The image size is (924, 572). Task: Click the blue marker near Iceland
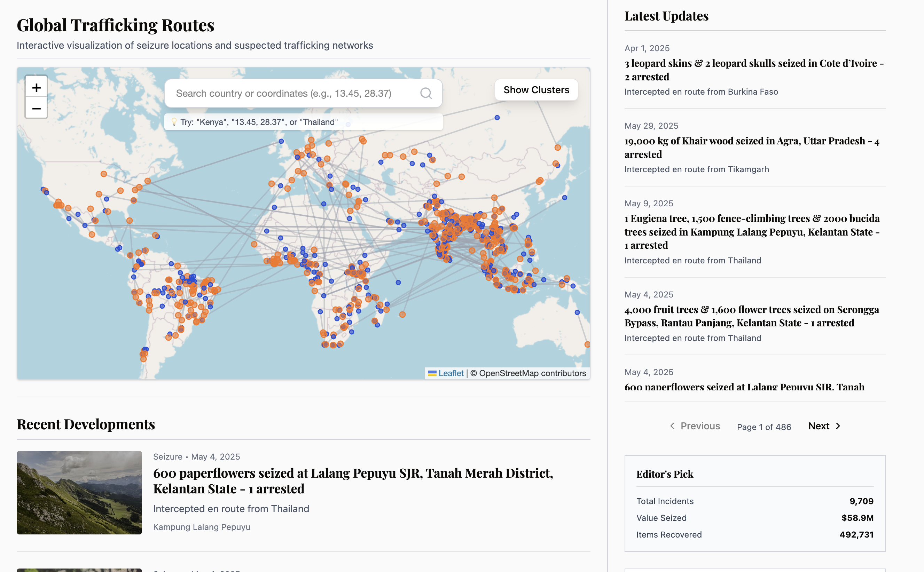click(x=281, y=141)
